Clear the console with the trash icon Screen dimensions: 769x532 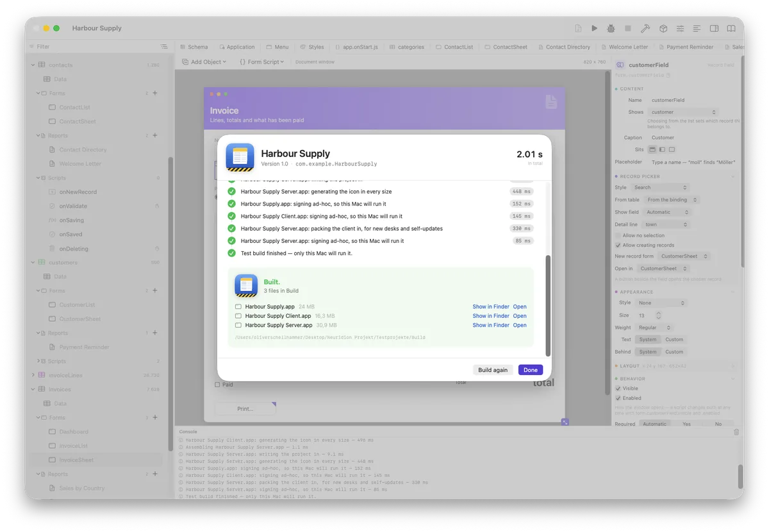pyautogui.click(x=736, y=432)
